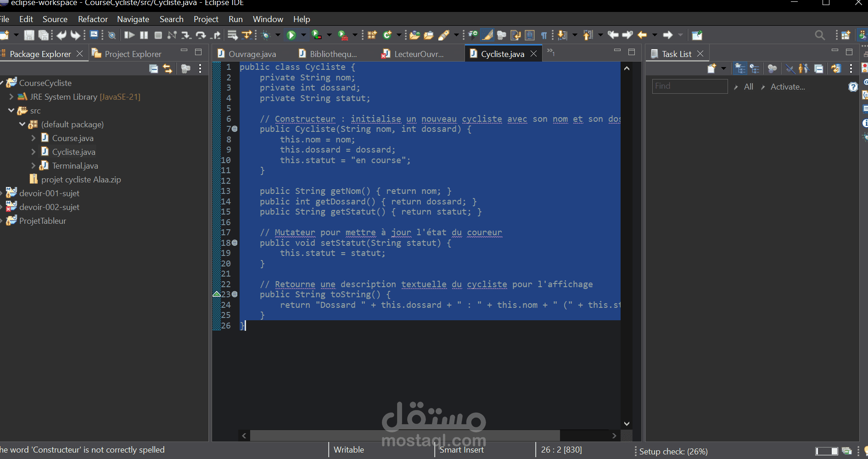This screenshot has height=459, width=868.
Task: Click the Save icon in toolbar
Action: click(29, 35)
